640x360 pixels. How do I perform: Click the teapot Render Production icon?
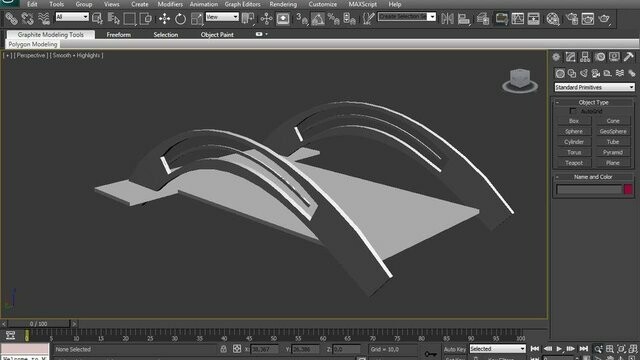[x=604, y=19]
